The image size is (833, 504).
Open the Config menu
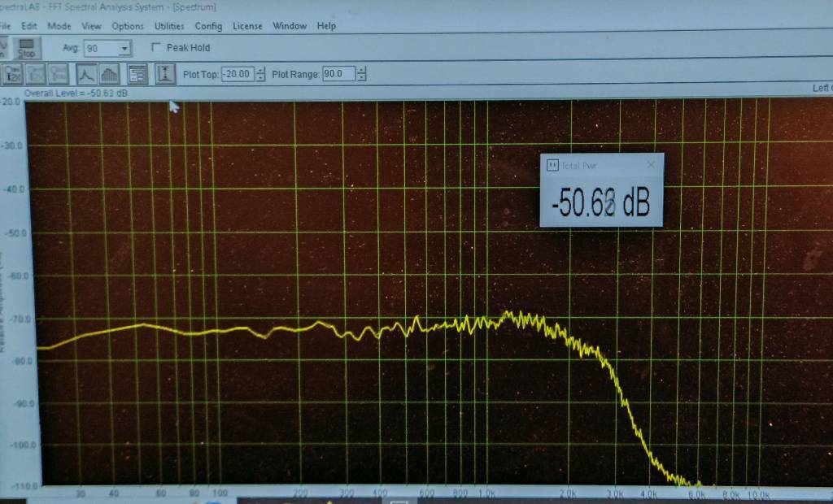(208, 26)
